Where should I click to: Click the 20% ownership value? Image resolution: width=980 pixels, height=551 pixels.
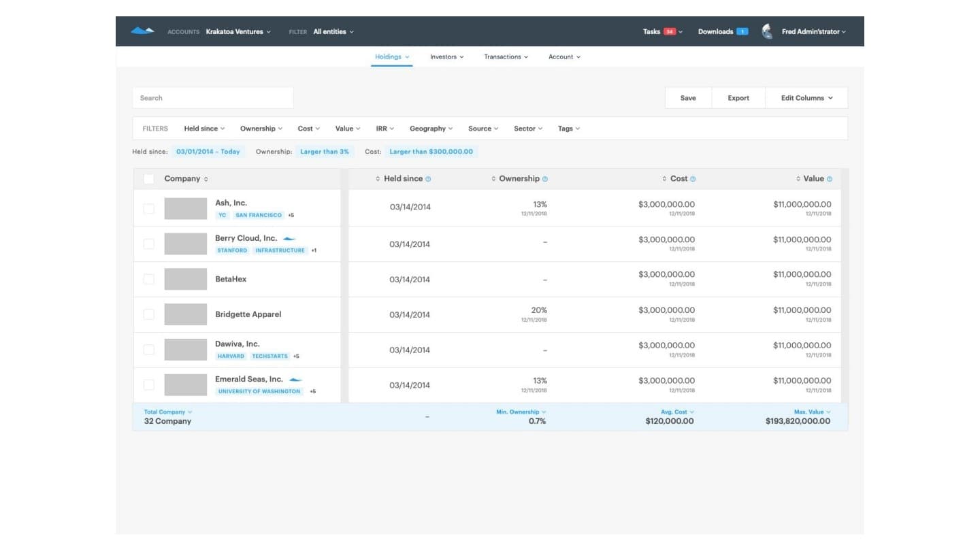(539, 310)
